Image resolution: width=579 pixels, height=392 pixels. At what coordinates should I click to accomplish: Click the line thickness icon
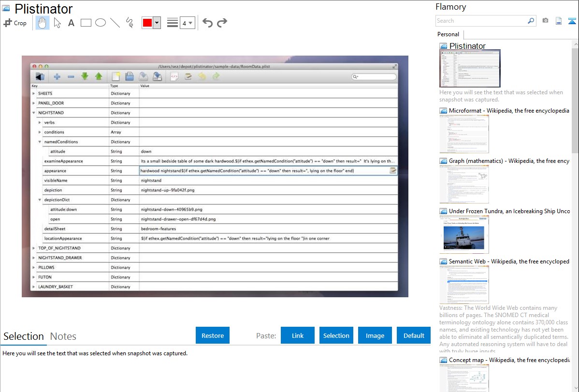point(173,23)
